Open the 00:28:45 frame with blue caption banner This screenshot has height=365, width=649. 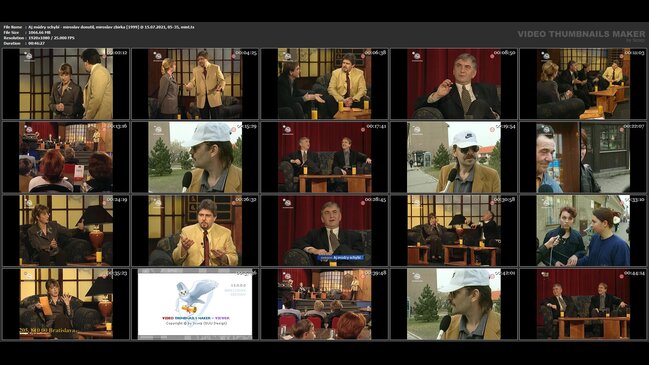(x=324, y=231)
